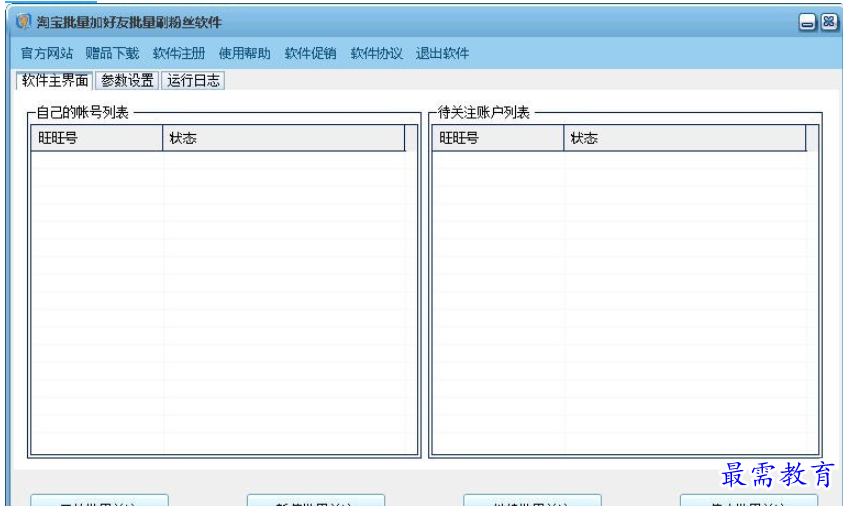Click 旺旺号 header in 待关注账户列表
The image size is (843, 506).
(x=498, y=138)
